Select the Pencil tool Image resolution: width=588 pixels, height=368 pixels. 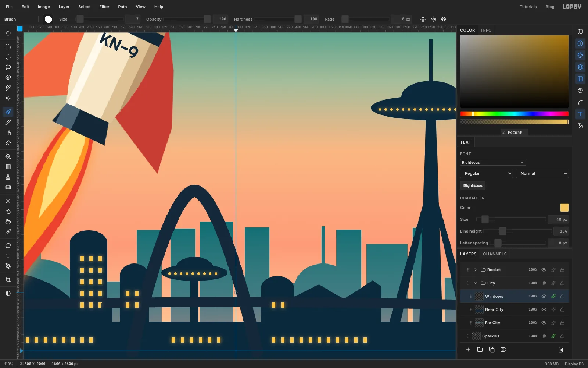[x=8, y=122]
